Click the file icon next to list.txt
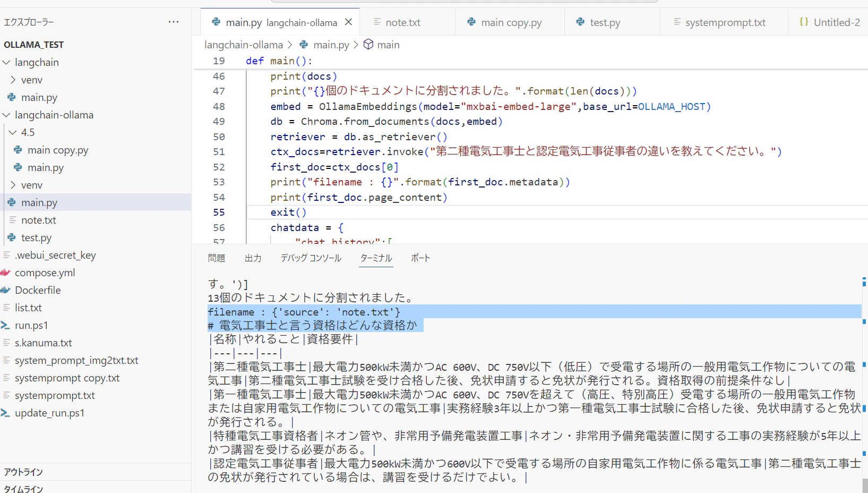This screenshot has height=493, width=868. pyautogui.click(x=6, y=308)
